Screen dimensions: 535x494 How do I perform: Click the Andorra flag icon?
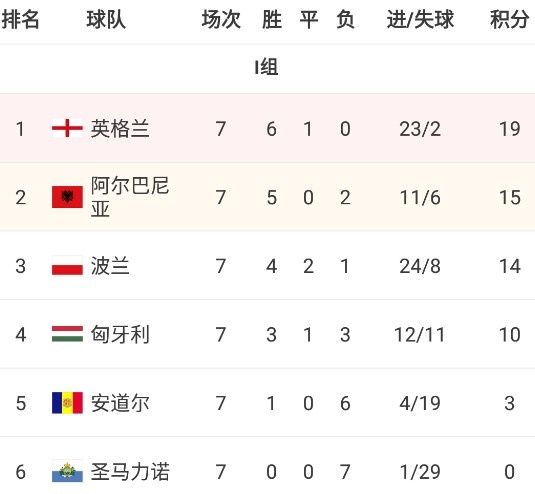point(67,403)
